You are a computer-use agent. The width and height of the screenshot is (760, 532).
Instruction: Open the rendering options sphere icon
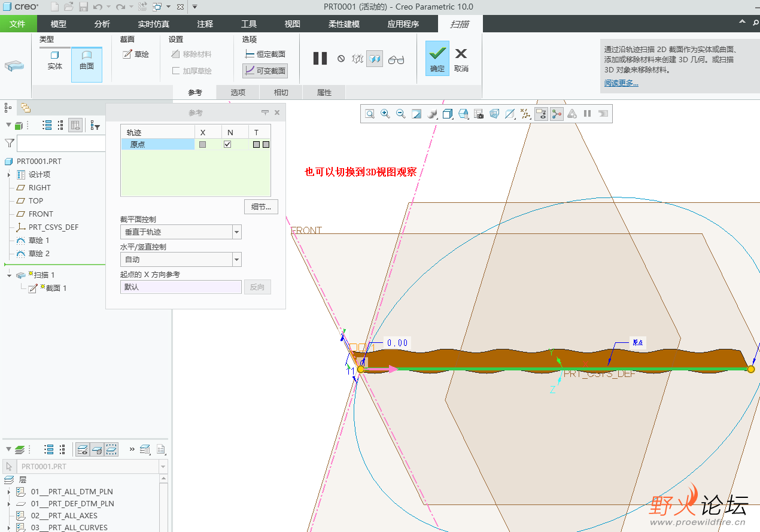(432, 114)
